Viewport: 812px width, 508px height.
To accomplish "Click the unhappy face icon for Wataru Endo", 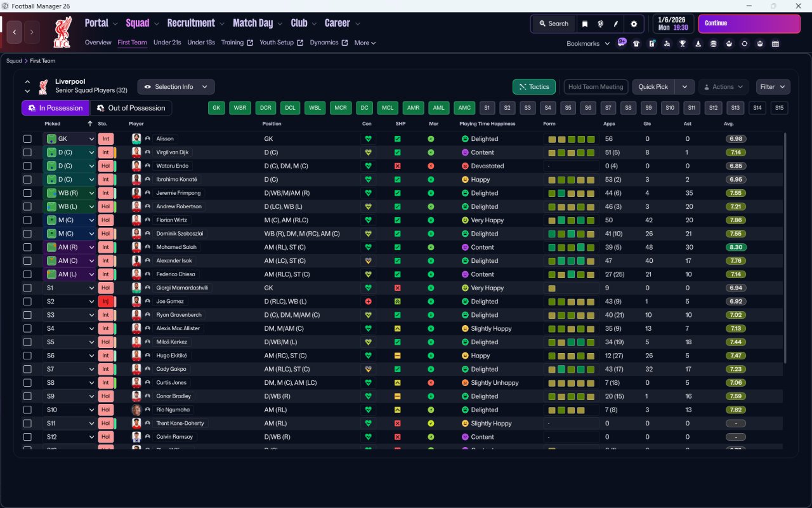I will pyautogui.click(x=464, y=166).
